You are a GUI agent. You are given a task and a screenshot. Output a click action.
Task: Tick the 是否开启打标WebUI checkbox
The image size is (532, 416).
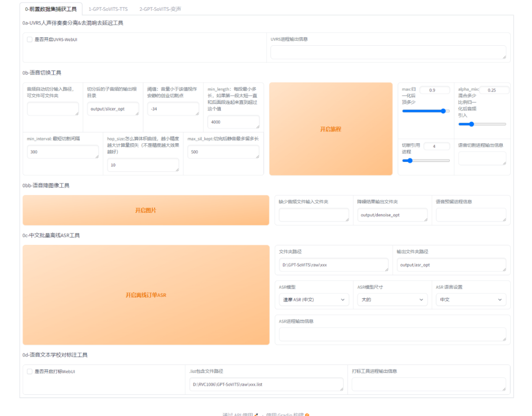tap(30, 372)
